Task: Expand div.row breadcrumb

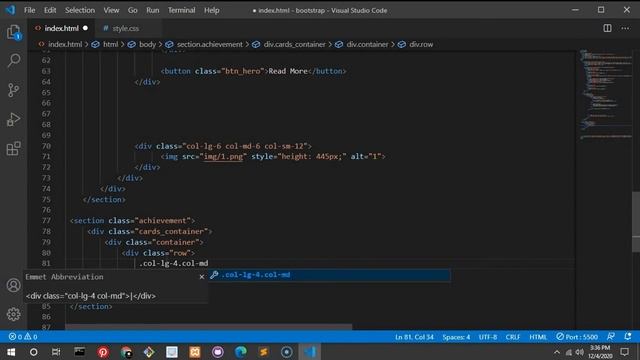Action: pos(421,44)
